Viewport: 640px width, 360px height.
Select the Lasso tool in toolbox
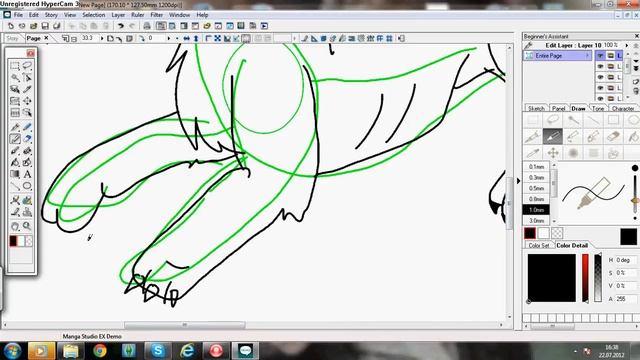coord(27,66)
